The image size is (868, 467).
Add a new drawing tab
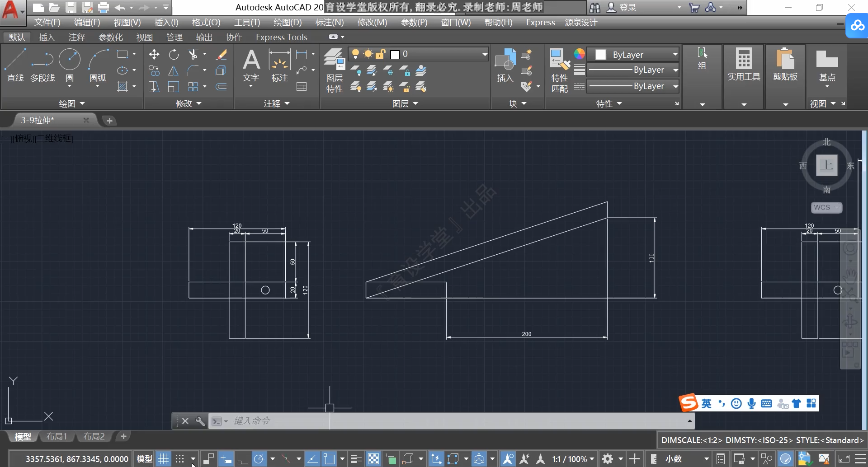[x=109, y=121]
